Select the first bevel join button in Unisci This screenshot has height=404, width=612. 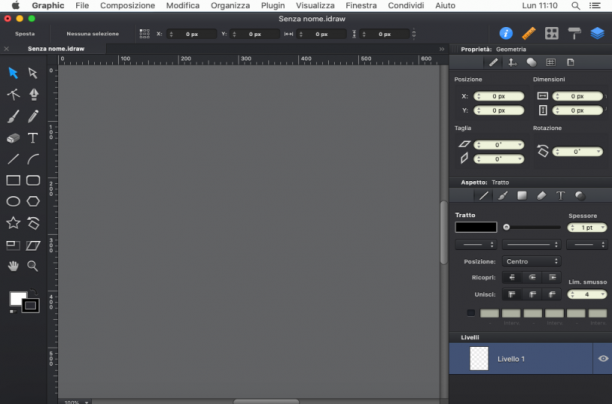point(512,294)
